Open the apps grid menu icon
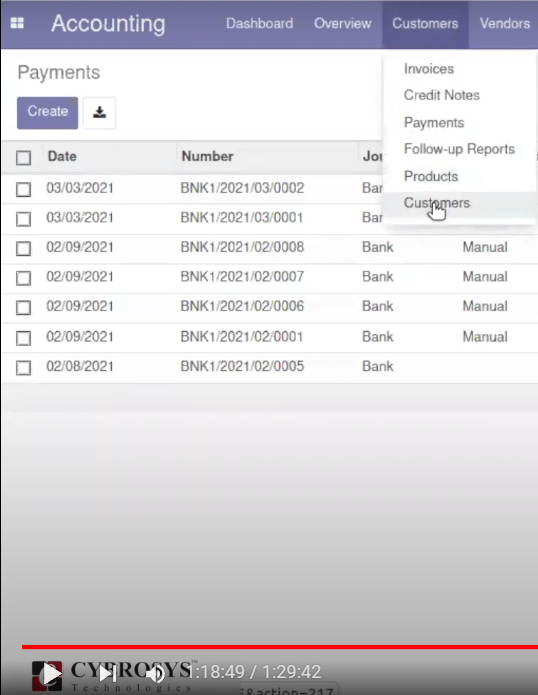Viewport: 538px width, 695px height. point(17,23)
